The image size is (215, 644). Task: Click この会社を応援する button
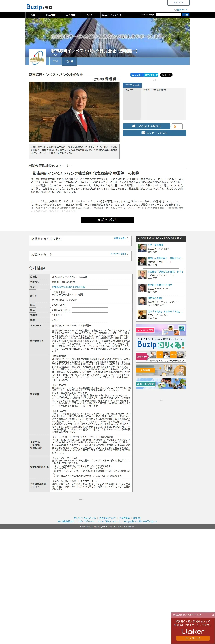146,126
